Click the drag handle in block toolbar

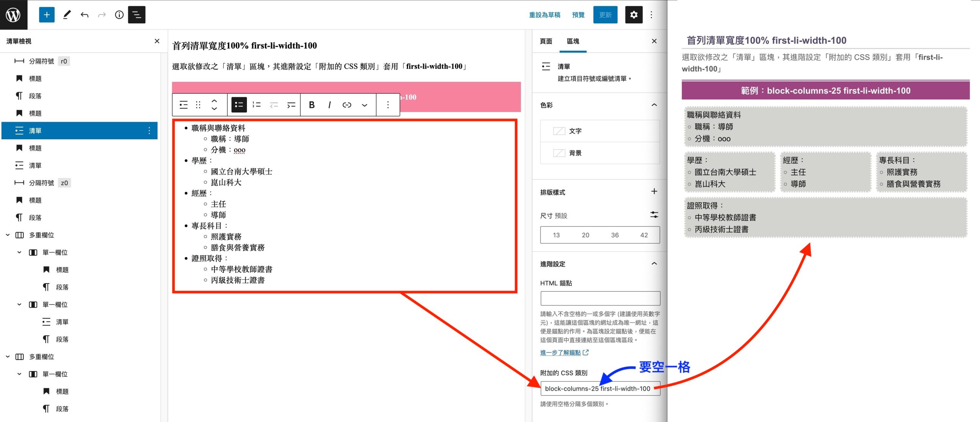tap(198, 105)
